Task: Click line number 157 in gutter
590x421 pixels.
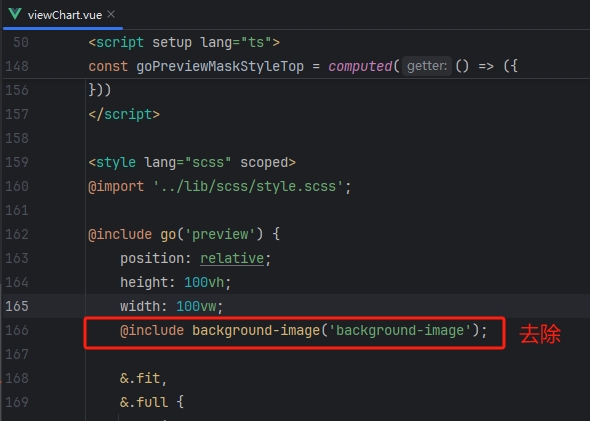Action: (17, 114)
